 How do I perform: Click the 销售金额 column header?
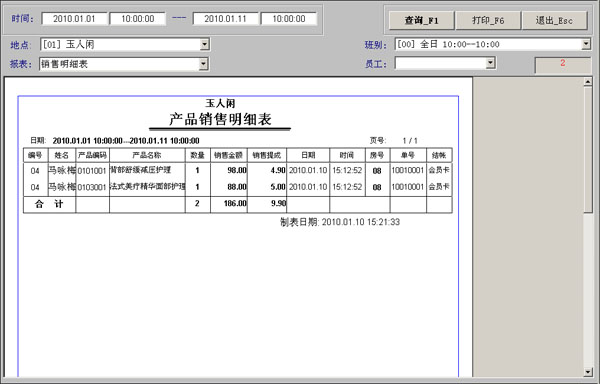click(228, 155)
